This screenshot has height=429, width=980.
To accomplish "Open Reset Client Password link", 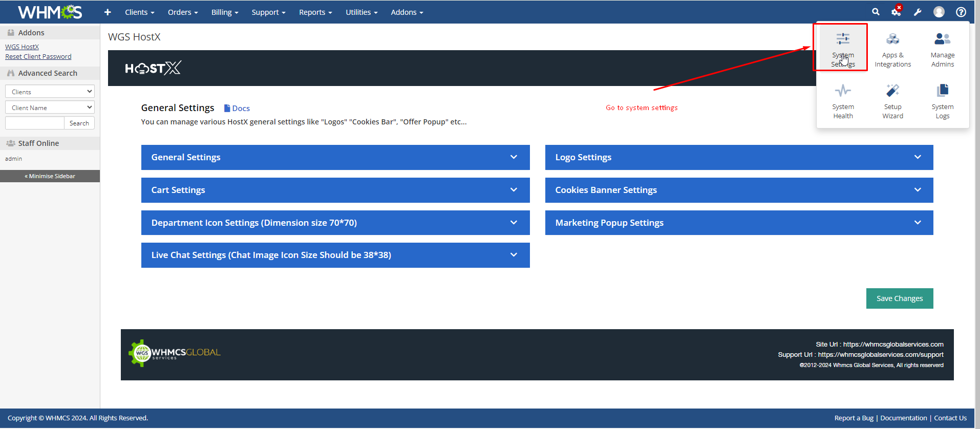I will point(38,57).
